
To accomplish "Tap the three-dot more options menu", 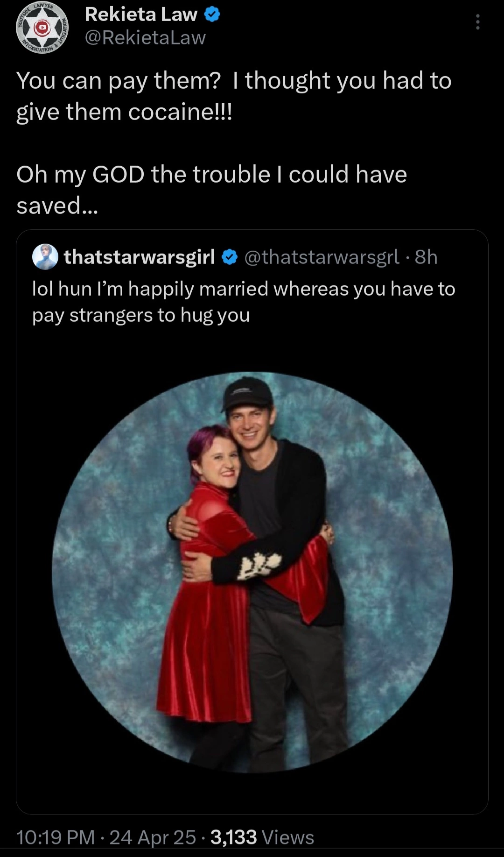I will click(477, 22).
